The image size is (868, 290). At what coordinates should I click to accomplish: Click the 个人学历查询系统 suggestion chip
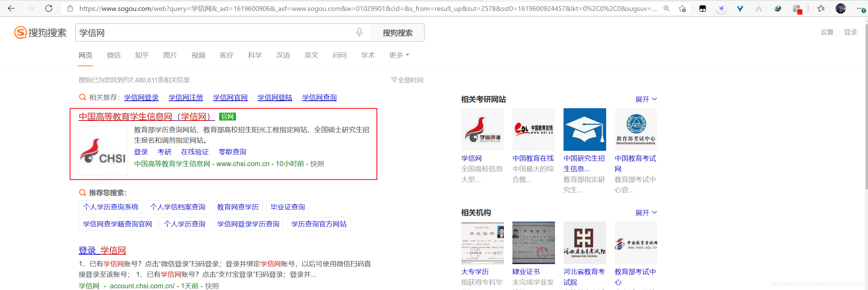[110, 207]
